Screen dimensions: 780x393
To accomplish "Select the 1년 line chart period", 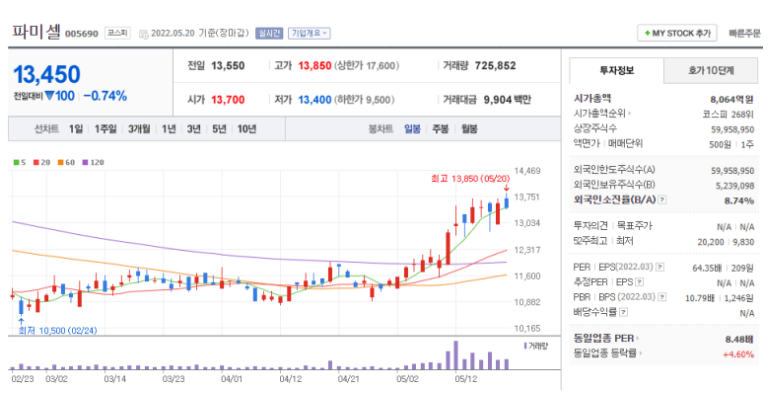I will [x=169, y=129].
